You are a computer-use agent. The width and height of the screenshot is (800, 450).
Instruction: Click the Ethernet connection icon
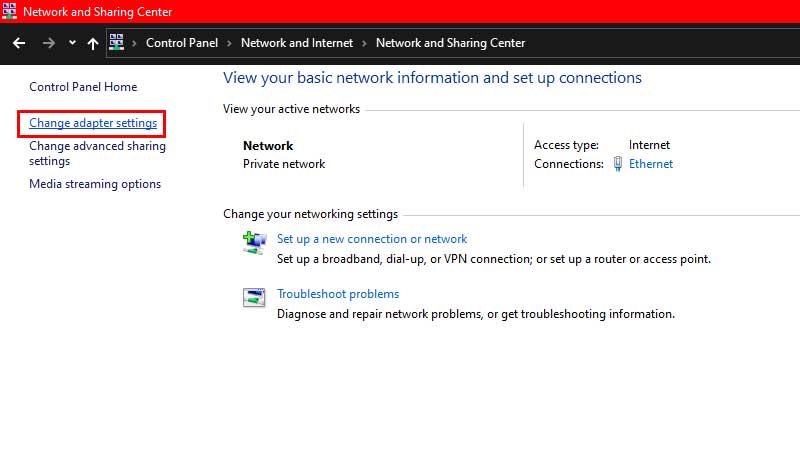pos(618,164)
